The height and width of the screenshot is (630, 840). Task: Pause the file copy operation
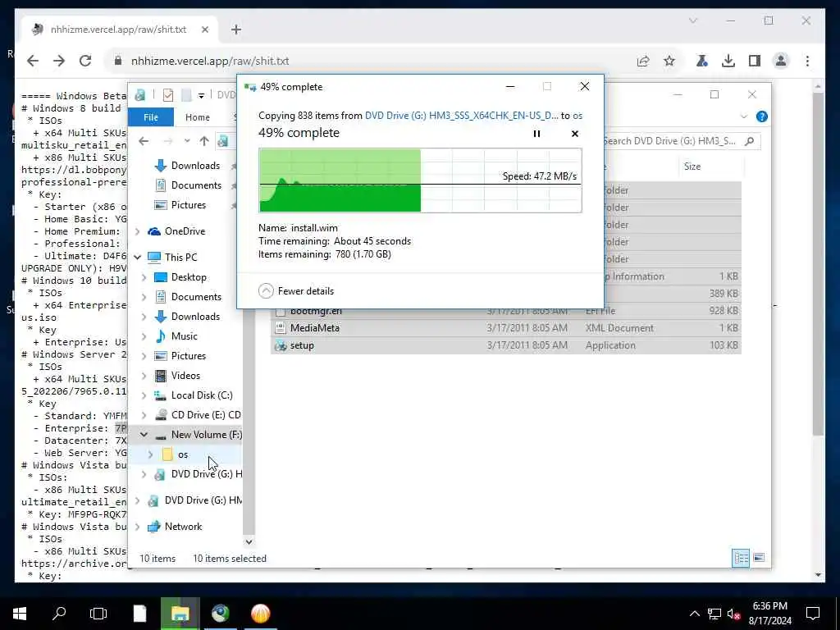coord(536,134)
